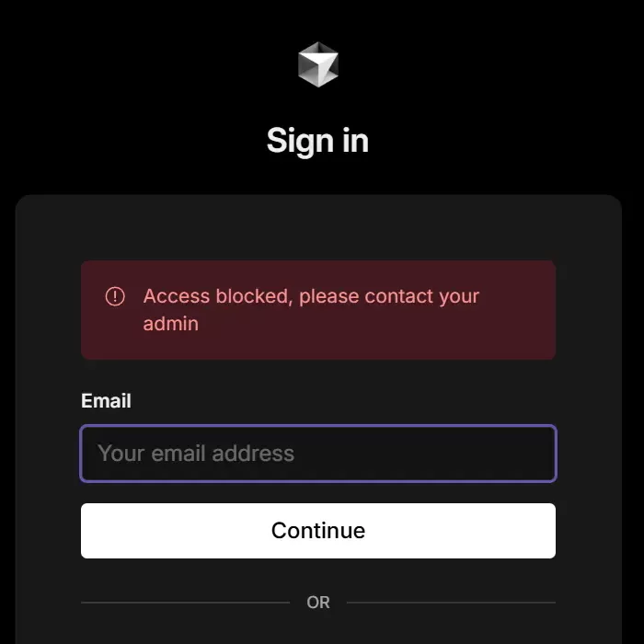This screenshot has height=644, width=644.
Task: Click the red error alert banner
Action: point(318,310)
